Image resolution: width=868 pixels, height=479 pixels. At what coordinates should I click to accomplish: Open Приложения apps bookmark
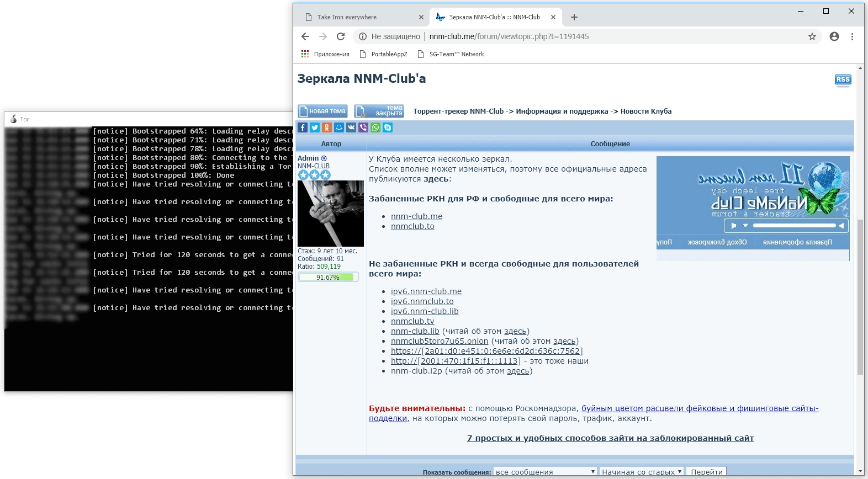325,54
